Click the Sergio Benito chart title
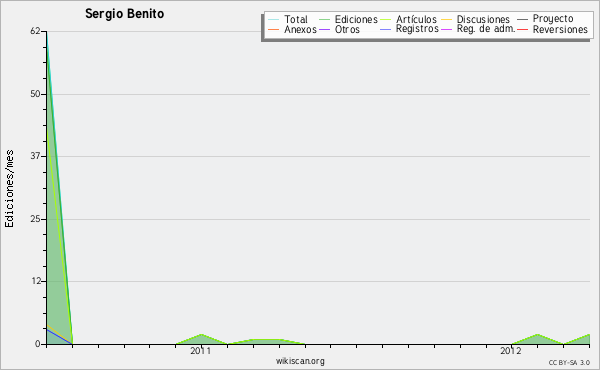This screenshot has height=370, width=600. (124, 14)
